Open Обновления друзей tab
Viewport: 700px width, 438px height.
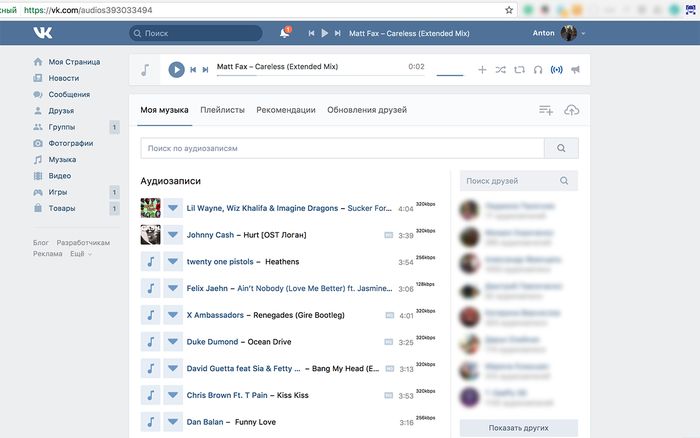point(367,110)
